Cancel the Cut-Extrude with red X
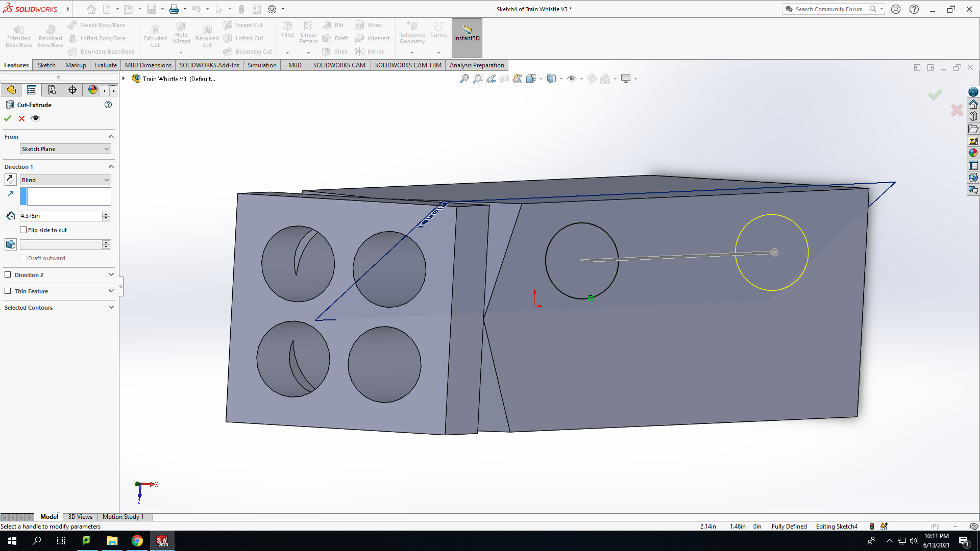The width and height of the screenshot is (980, 551). [x=21, y=118]
